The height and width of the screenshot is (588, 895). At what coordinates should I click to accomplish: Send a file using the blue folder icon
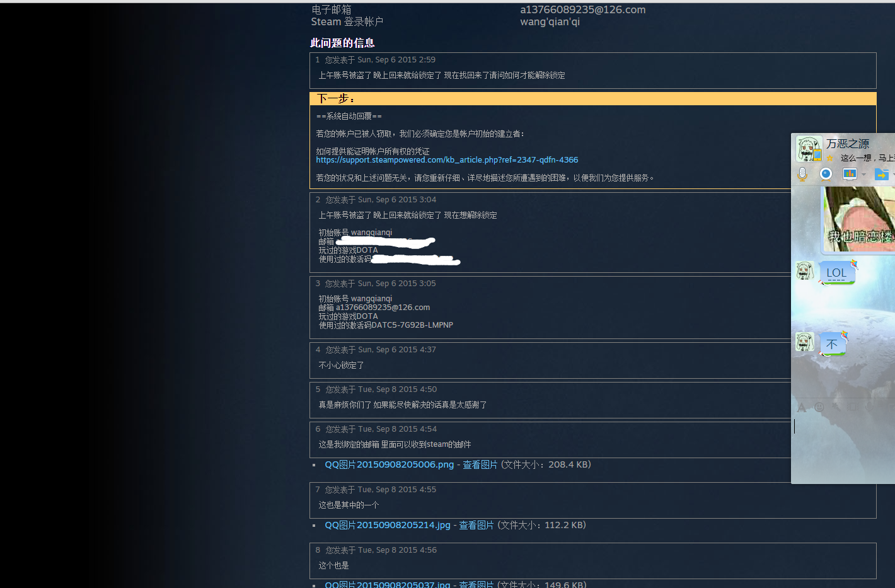(882, 175)
